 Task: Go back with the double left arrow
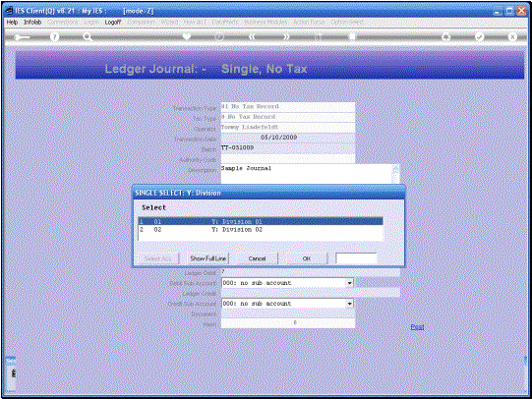pyautogui.click(x=252, y=37)
